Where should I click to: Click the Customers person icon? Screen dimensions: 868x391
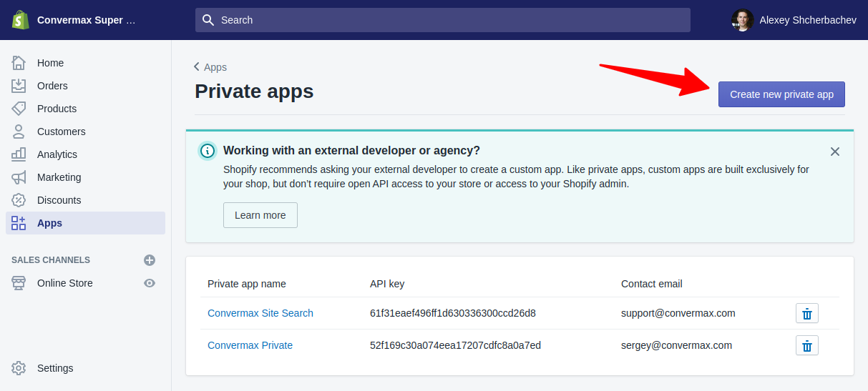pyautogui.click(x=19, y=132)
